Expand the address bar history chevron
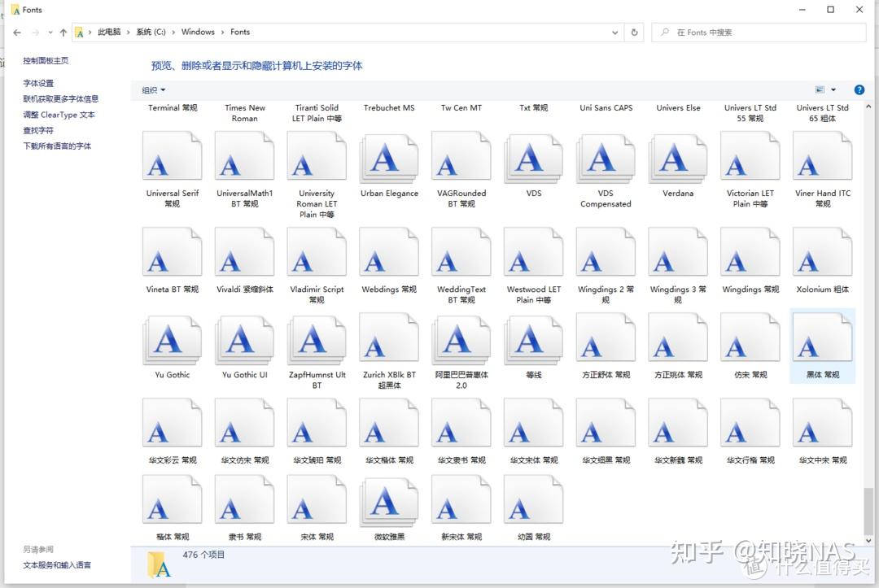 615,32
